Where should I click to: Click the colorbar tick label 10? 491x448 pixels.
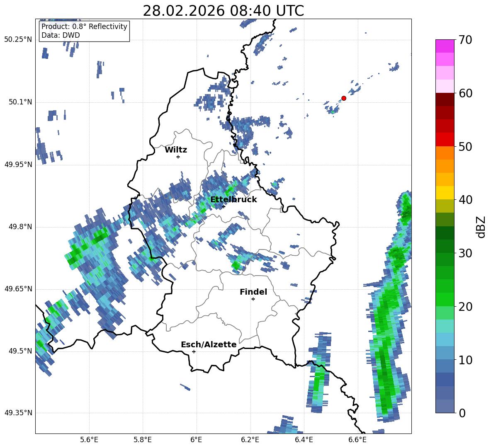pos(465,360)
